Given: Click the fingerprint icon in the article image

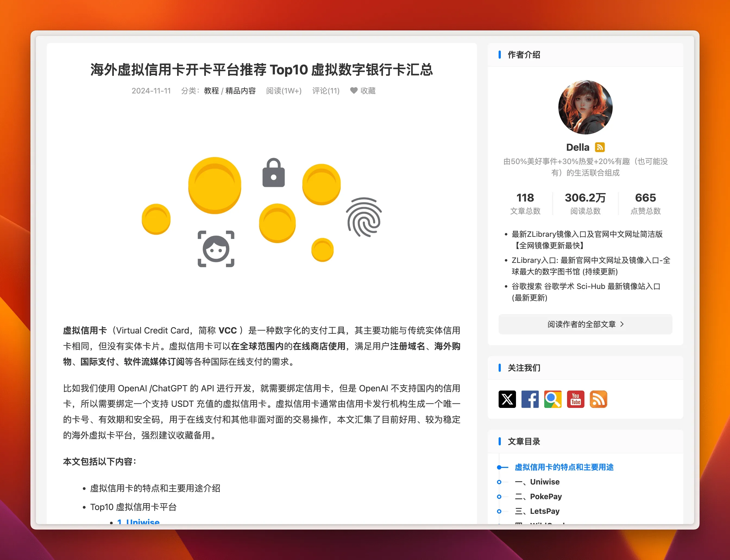Looking at the screenshot, I should coord(364,217).
